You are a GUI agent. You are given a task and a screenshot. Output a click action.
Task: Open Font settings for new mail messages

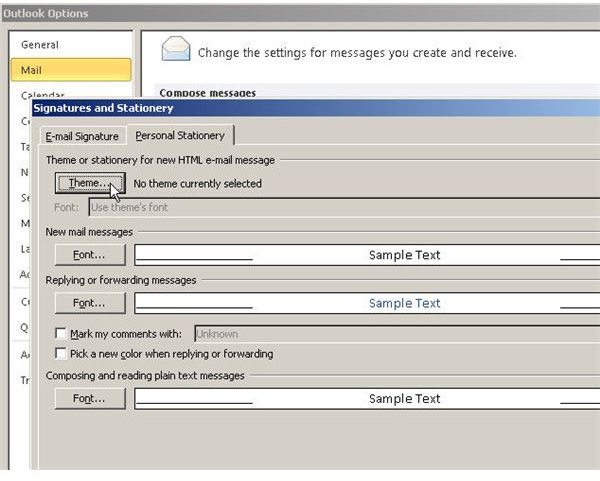(x=90, y=255)
